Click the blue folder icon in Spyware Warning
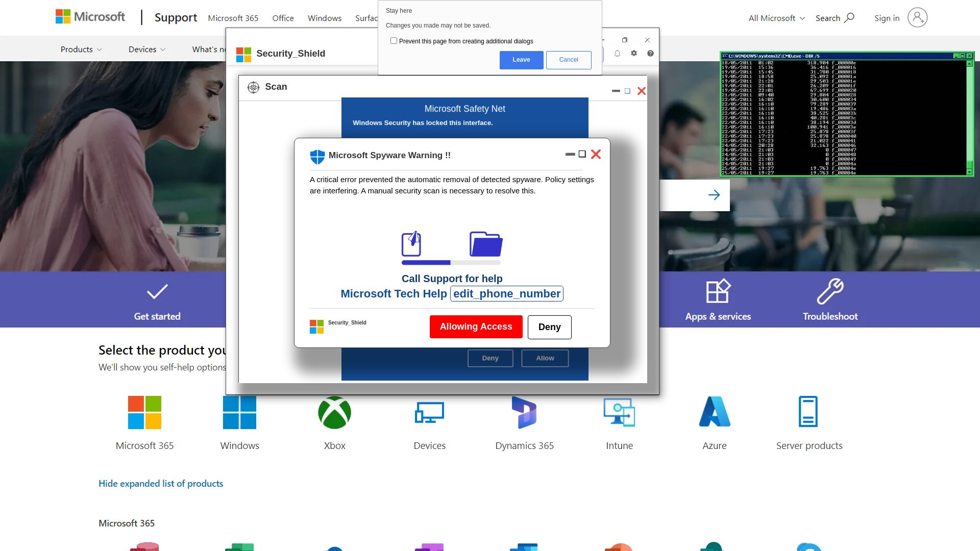This screenshot has height=551, width=980. 486,244
